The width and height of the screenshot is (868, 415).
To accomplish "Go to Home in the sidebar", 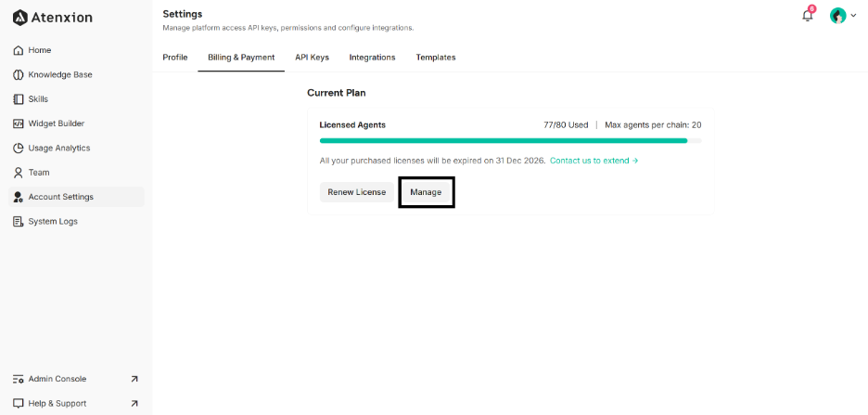I will click(x=76, y=50).
